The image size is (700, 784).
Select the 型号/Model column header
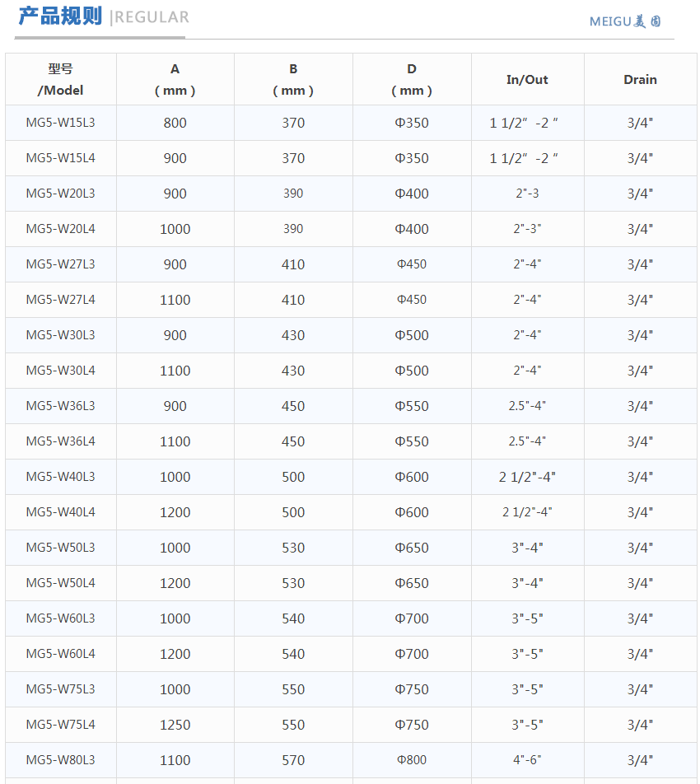point(61,80)
